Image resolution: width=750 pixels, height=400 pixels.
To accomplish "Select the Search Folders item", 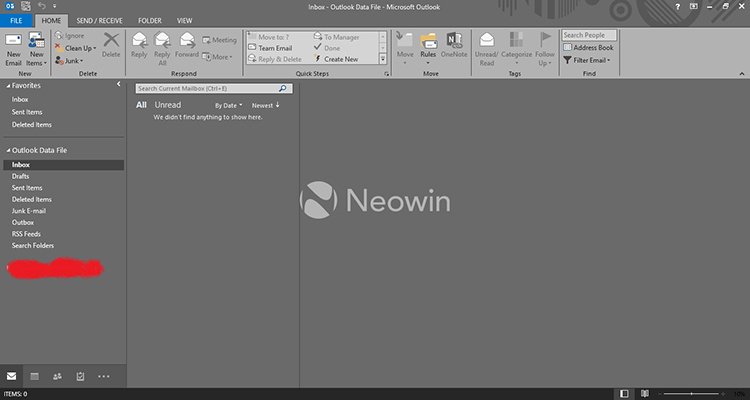I will coord(33,245).
